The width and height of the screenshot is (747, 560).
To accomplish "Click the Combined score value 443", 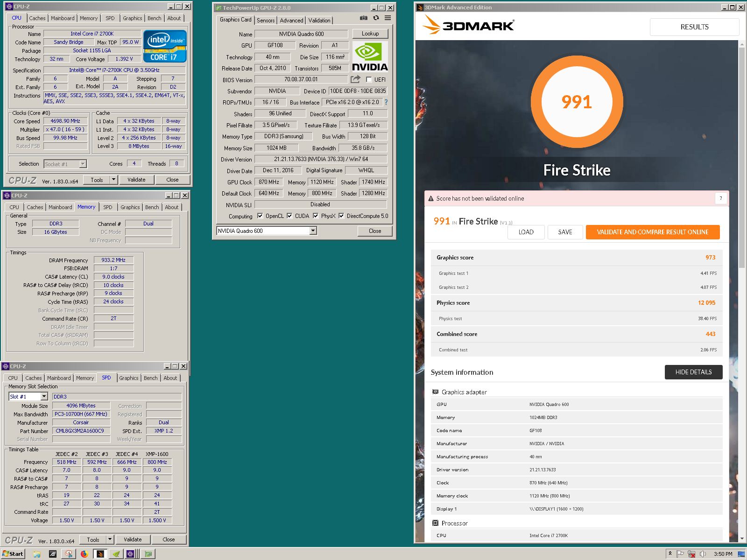I will (x=710, y=334).
